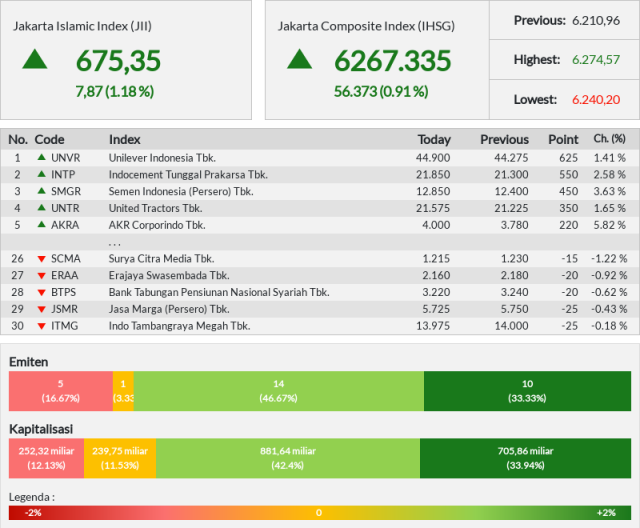The image size is (640, 528).
Task: Click the Previous value '6.210,96'
Action: pos(596,20)
